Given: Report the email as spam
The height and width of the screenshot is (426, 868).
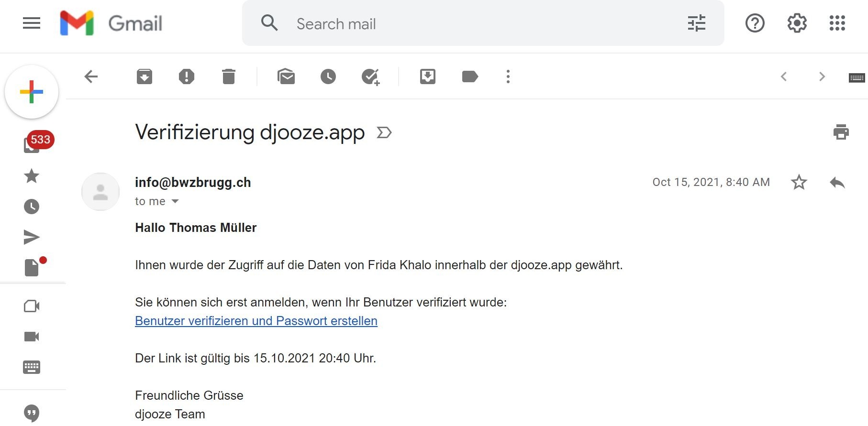Looking at the screenshot, I should (187, 76).
